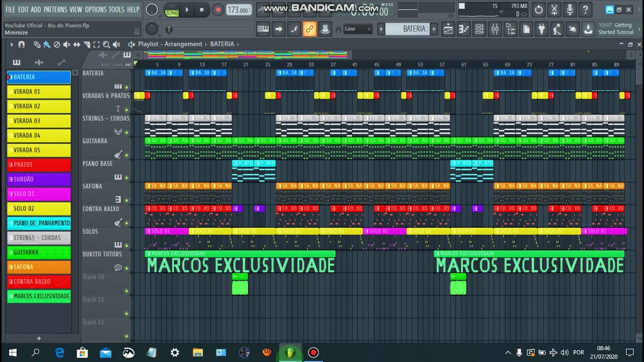Mute the VIRADAS & PRATOS track
The width and height of the screenshot is (644, 362).
pos(126,110)
